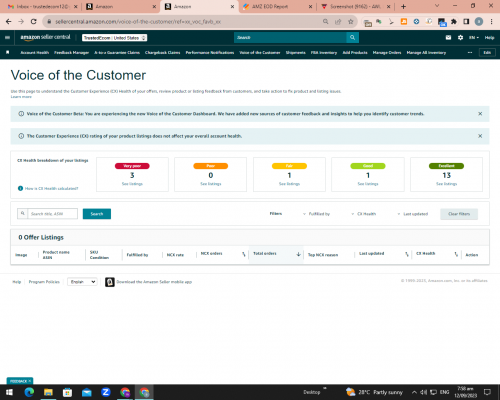Click See listings under Very poor

132,184
